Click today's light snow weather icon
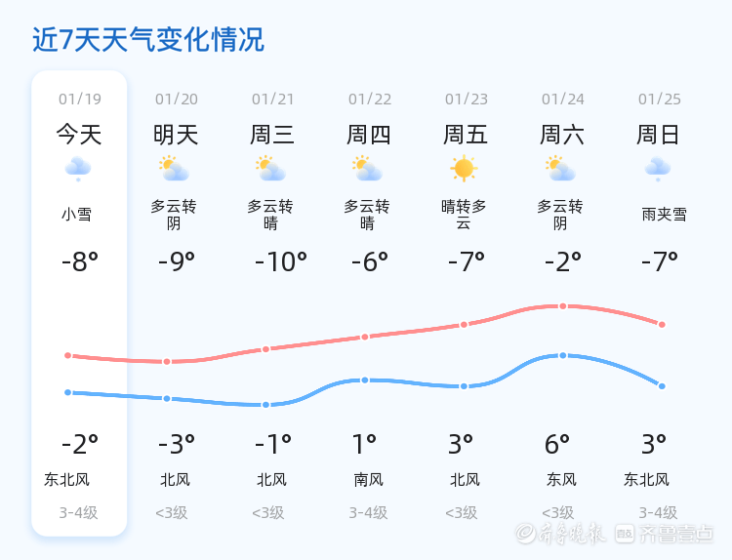Image resolution: width=732 pixels, height=560 pixels. [78, 169]
